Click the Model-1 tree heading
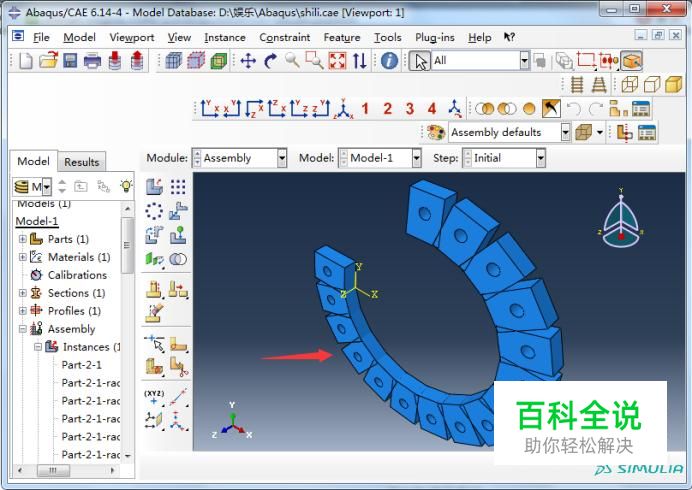The height and width of the screenshot is (490, 692). [37, 221]
